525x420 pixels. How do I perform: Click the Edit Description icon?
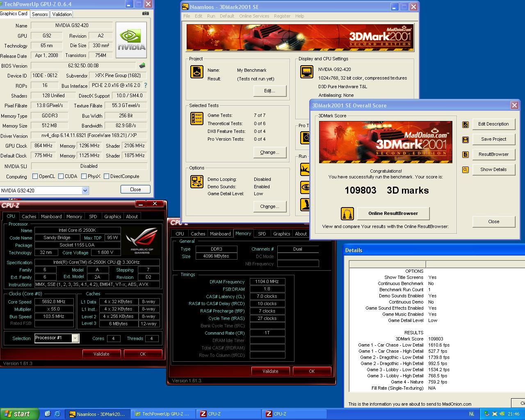[x=465, y=125]
